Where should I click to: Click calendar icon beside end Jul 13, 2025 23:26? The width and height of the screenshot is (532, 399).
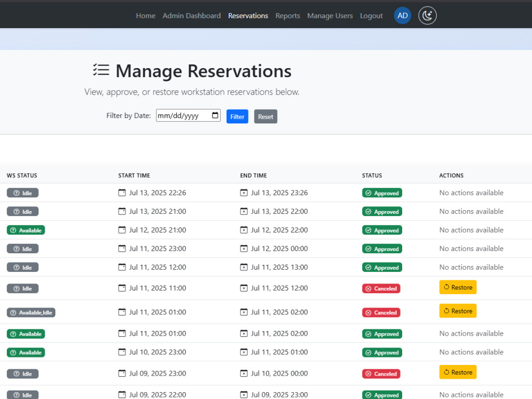pos(244,193)
